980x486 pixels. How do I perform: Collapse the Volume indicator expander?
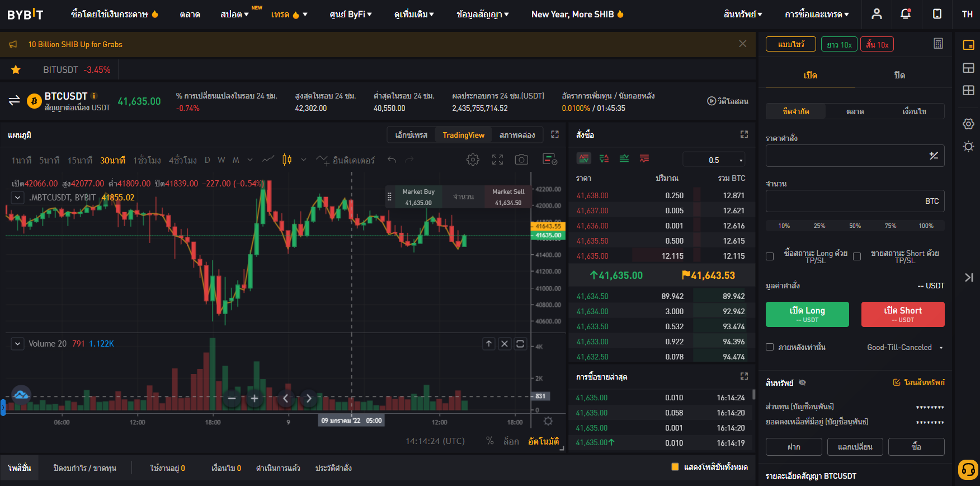pyautogui.click(x=18, y=344)
